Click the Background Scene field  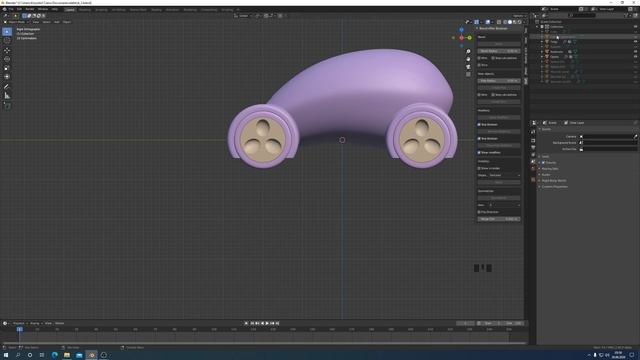[608, 143]
